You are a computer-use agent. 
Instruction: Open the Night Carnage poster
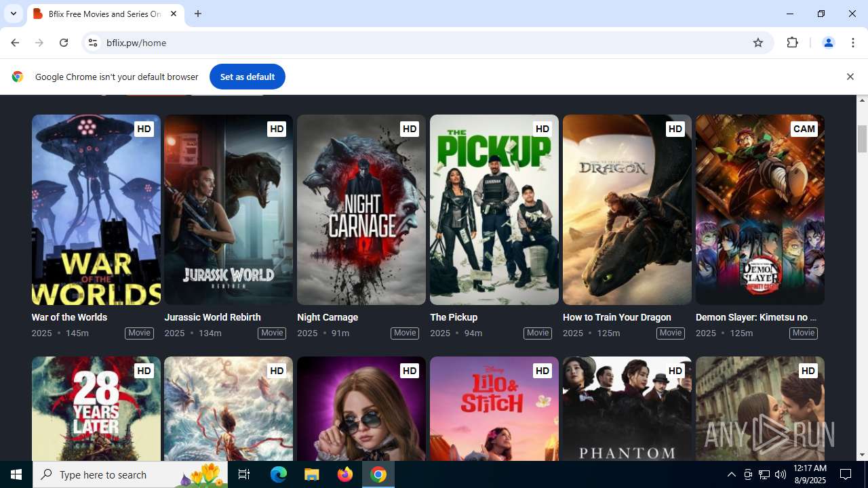pos(361,209)
